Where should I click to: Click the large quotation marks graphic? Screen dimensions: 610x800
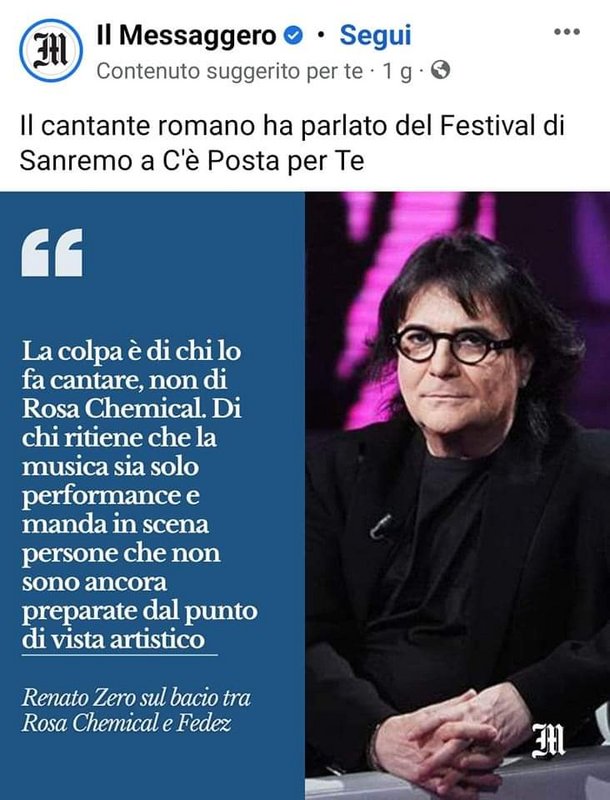coord(52,253)
